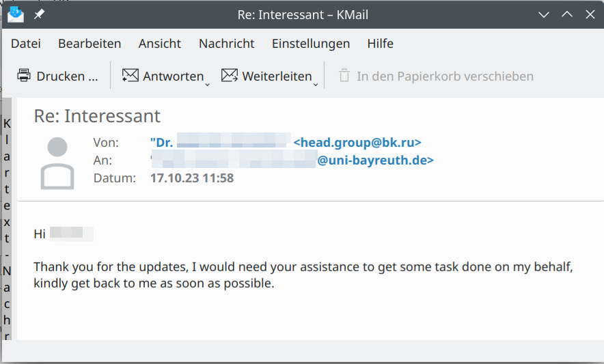Click the head.group@bk.ru sender address
Viewport: 604px width, 364px height.
coord(357,143)
